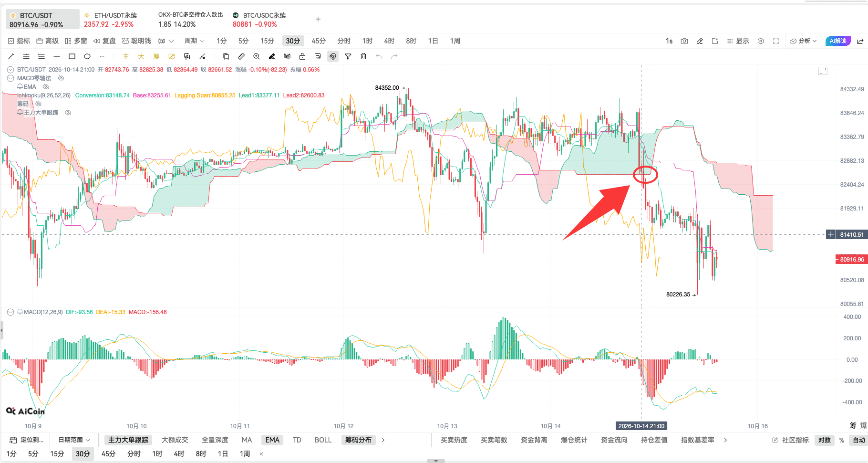Maximize the main chart pane icon
Viewport: 868px width, 463px height.
[x=823, y=71]
